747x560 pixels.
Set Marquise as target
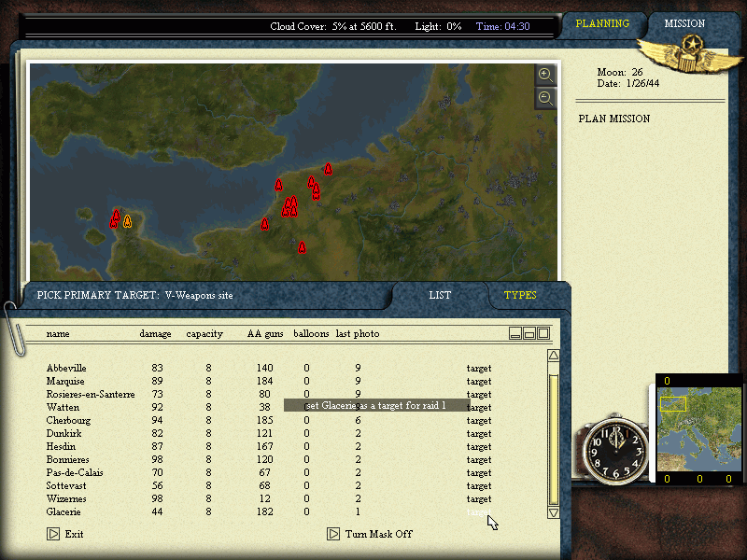(479, 382)
